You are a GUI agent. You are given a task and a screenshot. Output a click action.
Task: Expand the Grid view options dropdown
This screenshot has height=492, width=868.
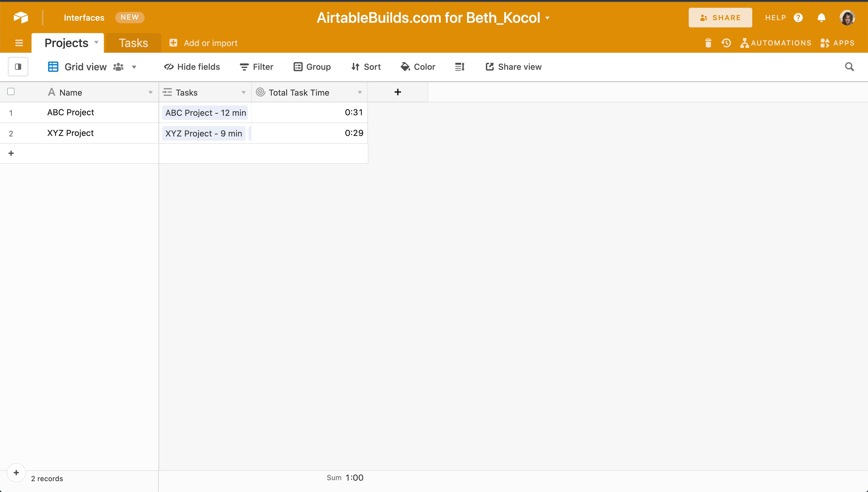(x=134, y=67)
